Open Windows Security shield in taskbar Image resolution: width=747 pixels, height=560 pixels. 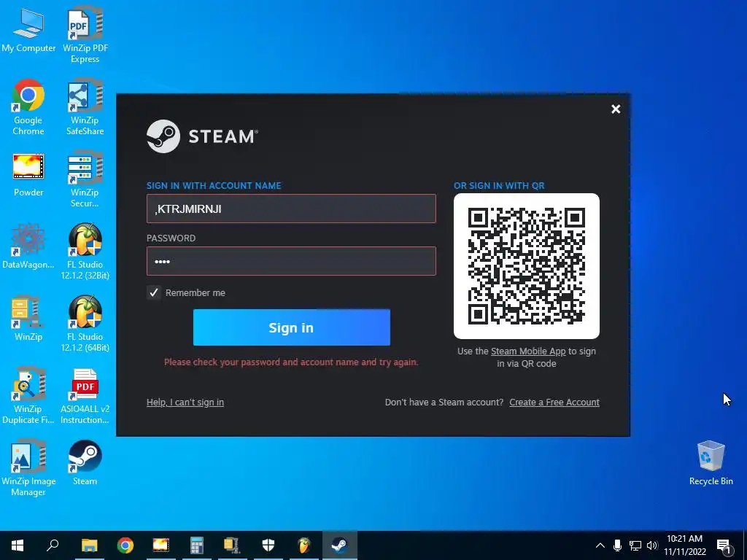268,545
